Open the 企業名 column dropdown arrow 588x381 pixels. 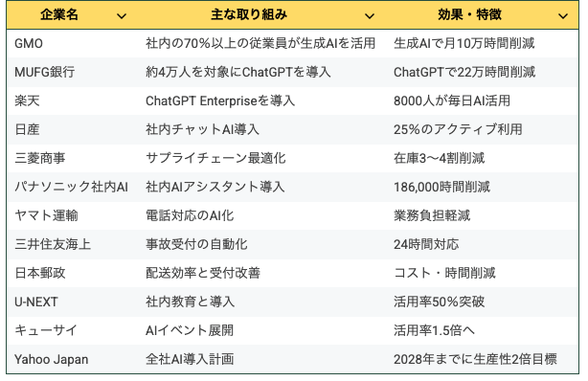click(122, 16)
